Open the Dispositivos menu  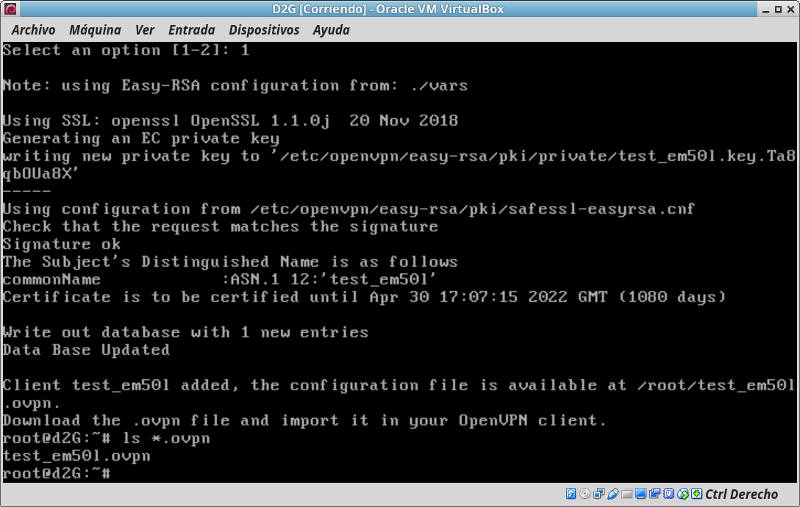pyautogui.click(x=264, y=30)
